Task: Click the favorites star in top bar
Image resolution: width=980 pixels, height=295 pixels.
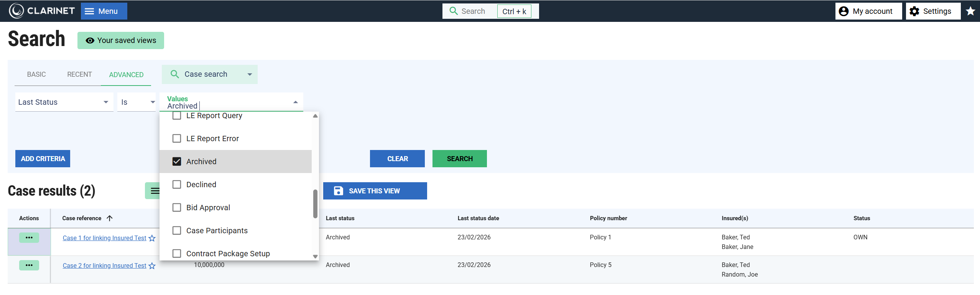Action: [x=970, y=11]
